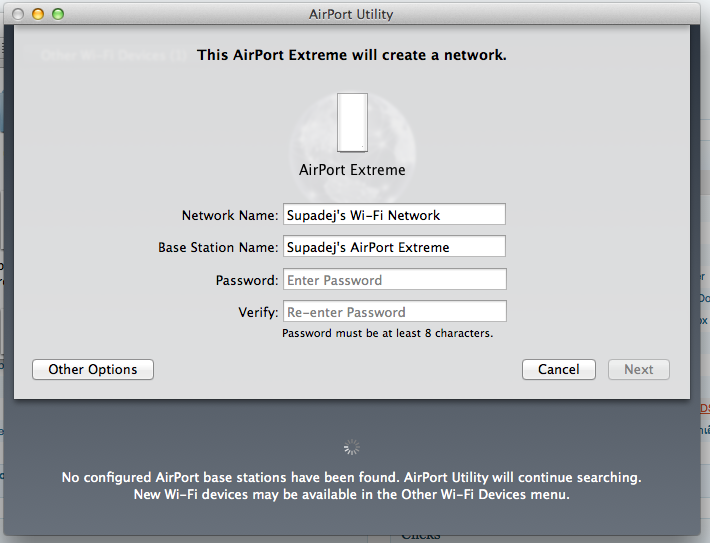The width and height of the screenshot is (710, 543).
Task: Click the Re-enter Password verify field
Action: pyautogui.click(x=394, y=312)
